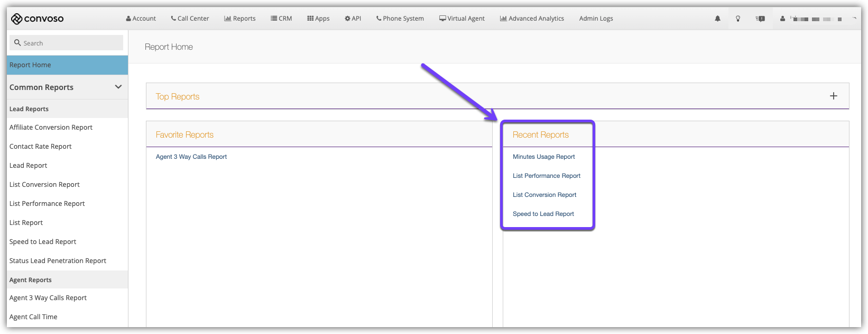The height and width of the screenshot is (334, 868).
Task: Go to Advanced Analytics
Action: click(x=532, y=19)
